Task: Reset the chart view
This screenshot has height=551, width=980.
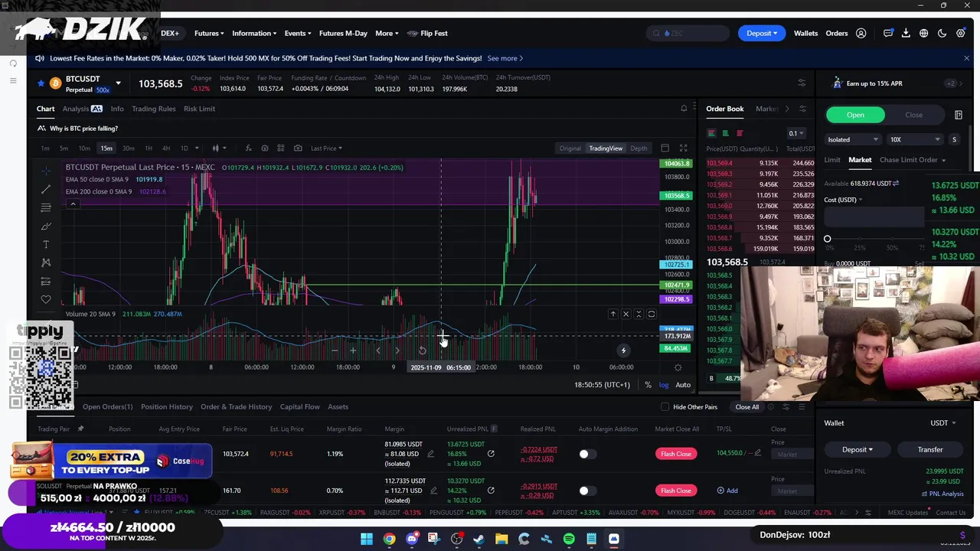Action: [x=422, y=350]
